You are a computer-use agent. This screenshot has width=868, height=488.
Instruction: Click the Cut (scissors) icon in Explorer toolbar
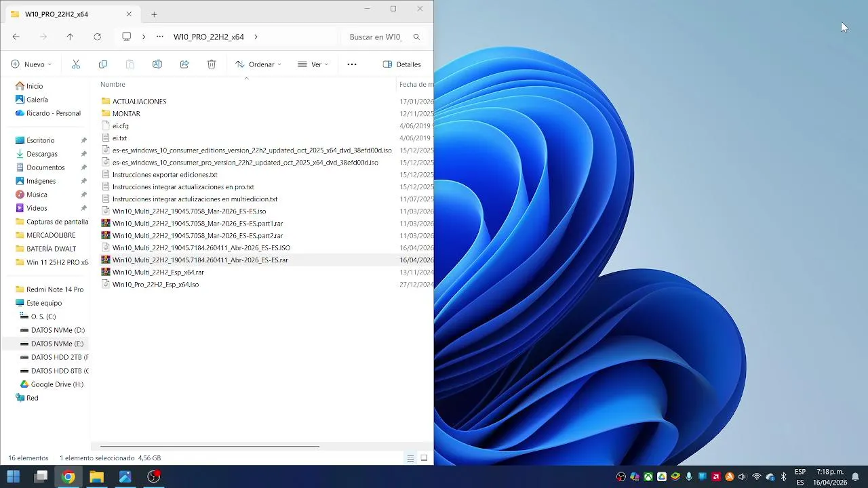(76, 64)
